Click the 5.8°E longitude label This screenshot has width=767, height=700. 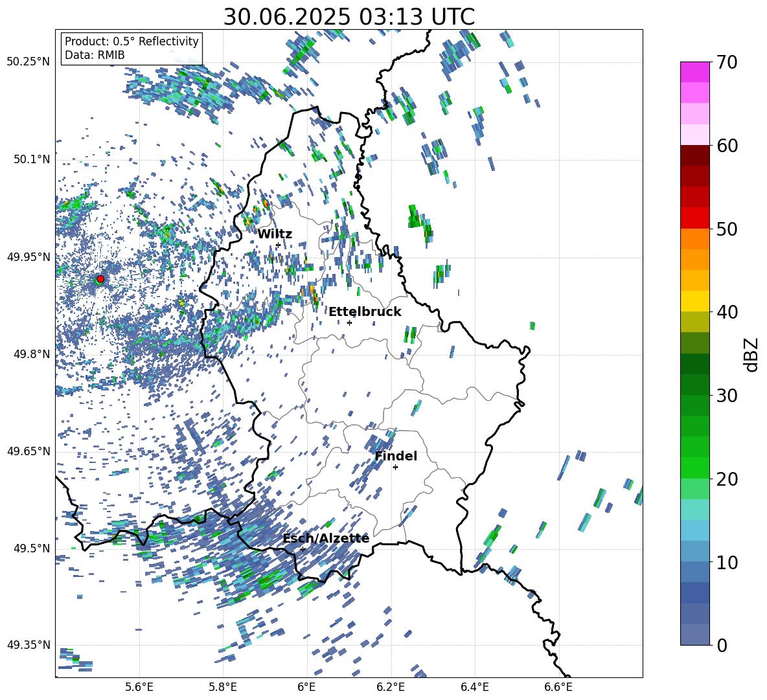click(x=223, y=687)
